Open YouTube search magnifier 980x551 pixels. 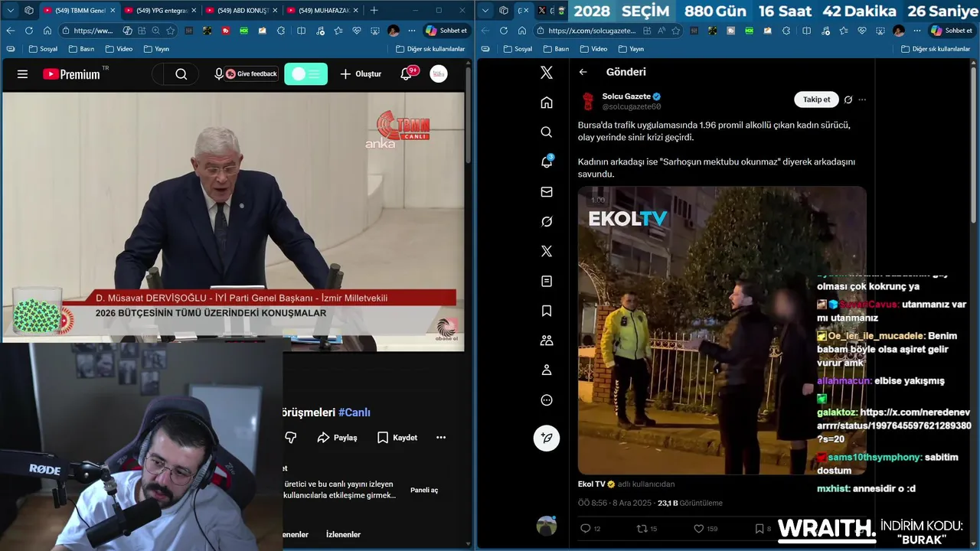point(181,74)
